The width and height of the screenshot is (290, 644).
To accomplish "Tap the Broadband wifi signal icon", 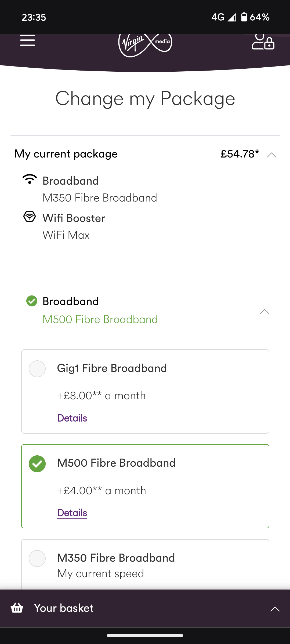I will 30,179.
